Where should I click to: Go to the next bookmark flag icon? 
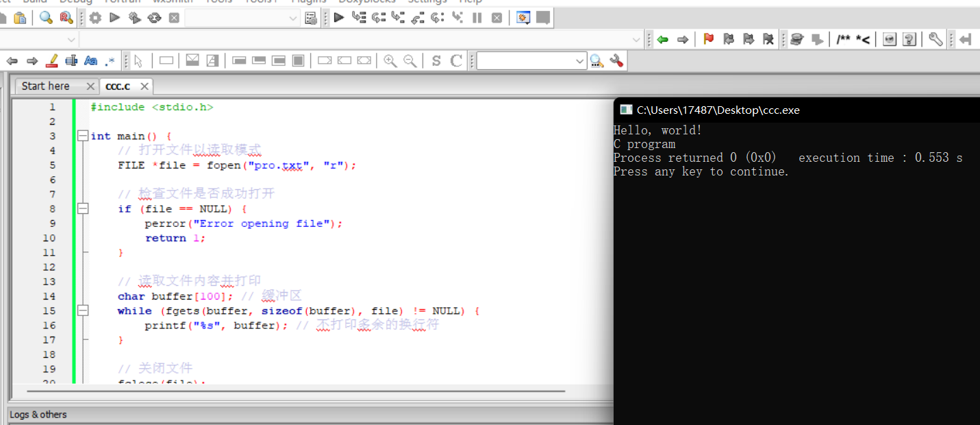(749, 40)
